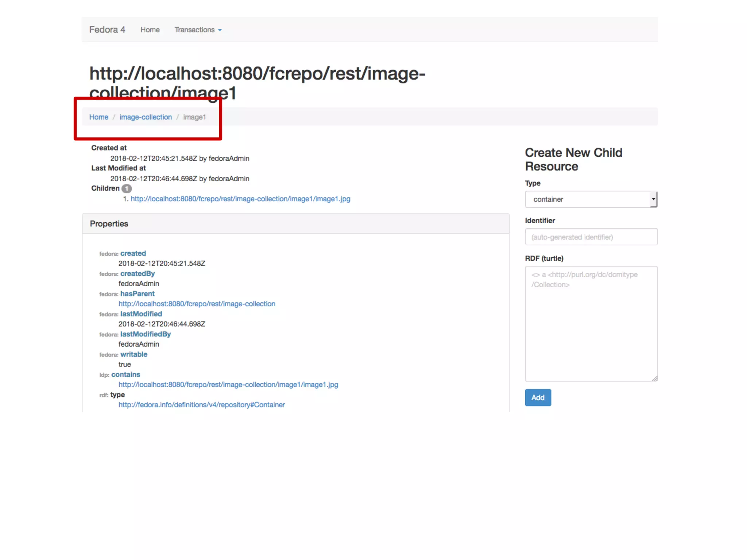Open the image1.jpg child link

[240, 199]
